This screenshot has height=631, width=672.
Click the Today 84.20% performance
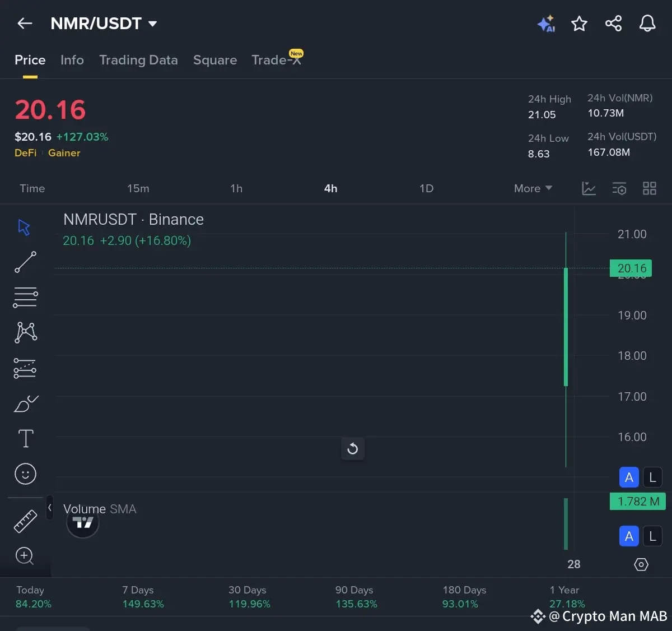(34, 597)
